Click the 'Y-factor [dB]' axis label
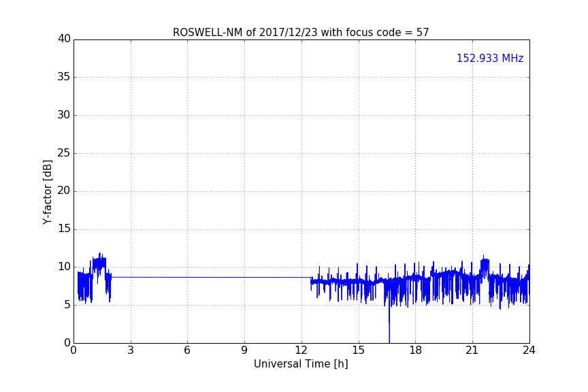The height and width of the screenshot is (392, 588). pyautogui.click(x=47, y=192)
